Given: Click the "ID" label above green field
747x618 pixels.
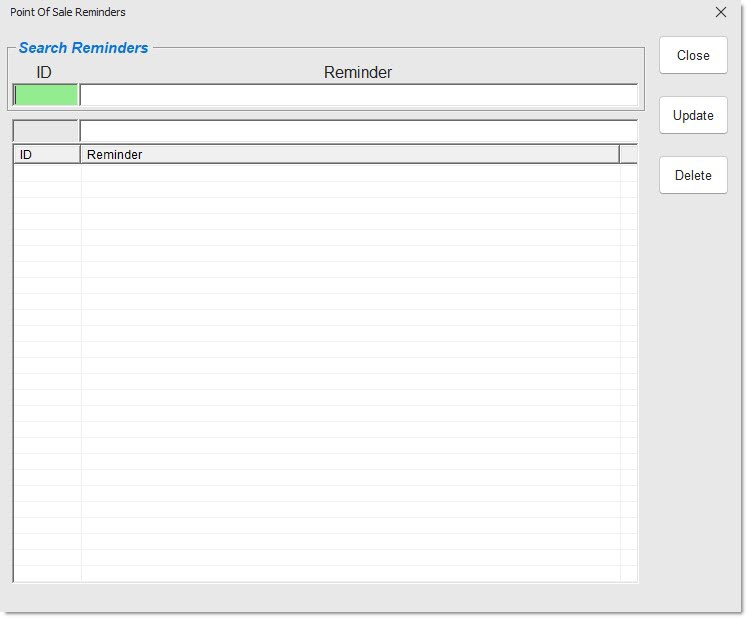Looking at the screenshot, I should point(44,72).
